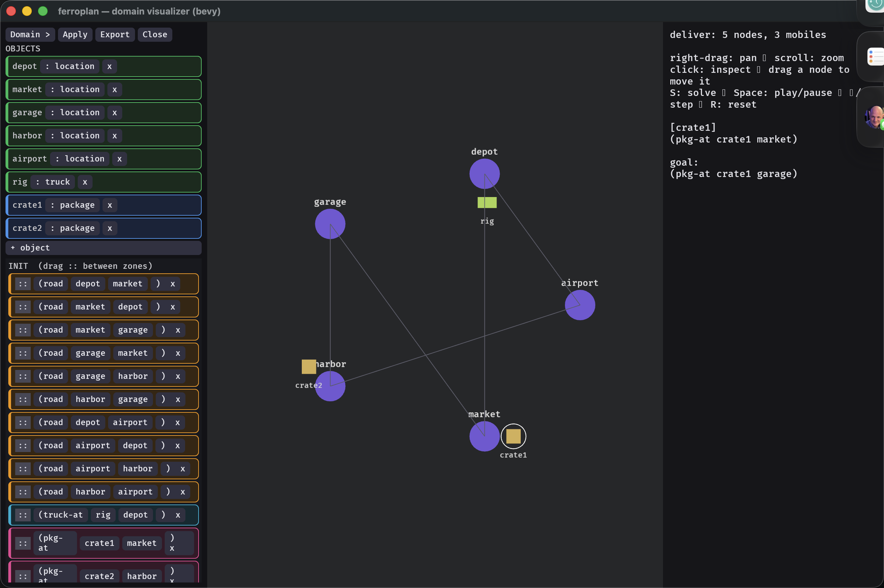Viewport: 884px width, 588px height.
Task: Open type selector ': location' for airport
Action: tap(80, 159)
